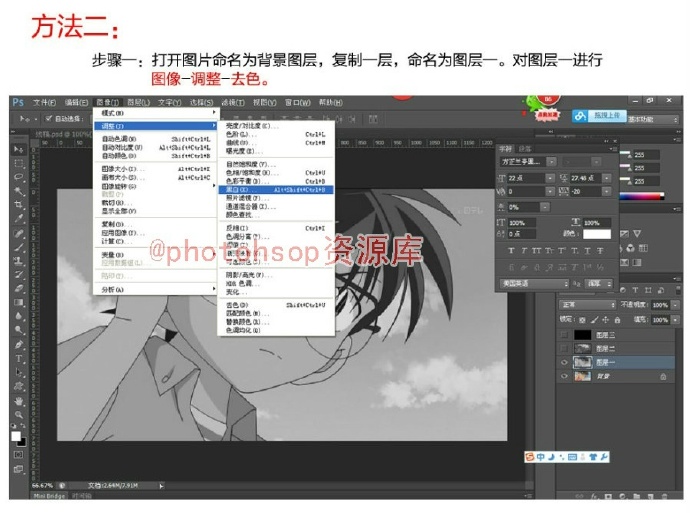Image resolution: width=690 pixels, height=513 pixels.
Task: Select the History Brush tool
Action: tap(18, 274)
